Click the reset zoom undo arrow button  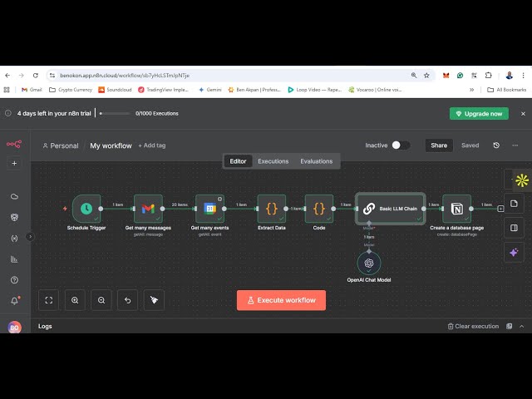point(127,300)
